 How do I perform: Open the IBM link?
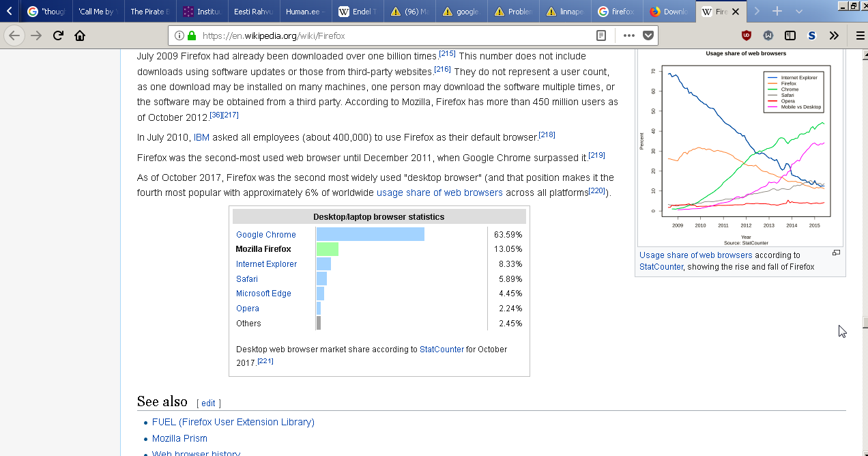[x=201, y=137]
